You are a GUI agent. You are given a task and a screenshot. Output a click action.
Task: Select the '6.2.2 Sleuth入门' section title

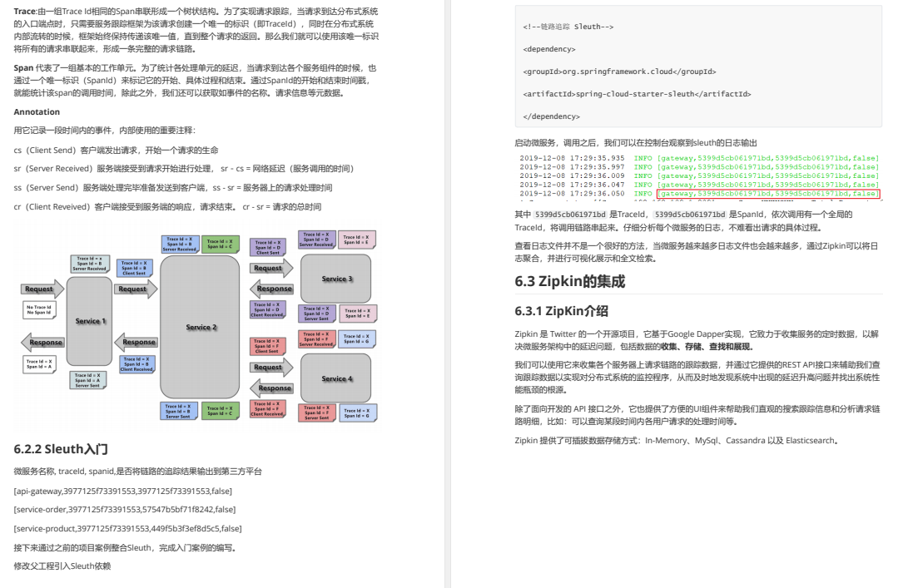tap(59, 447)
